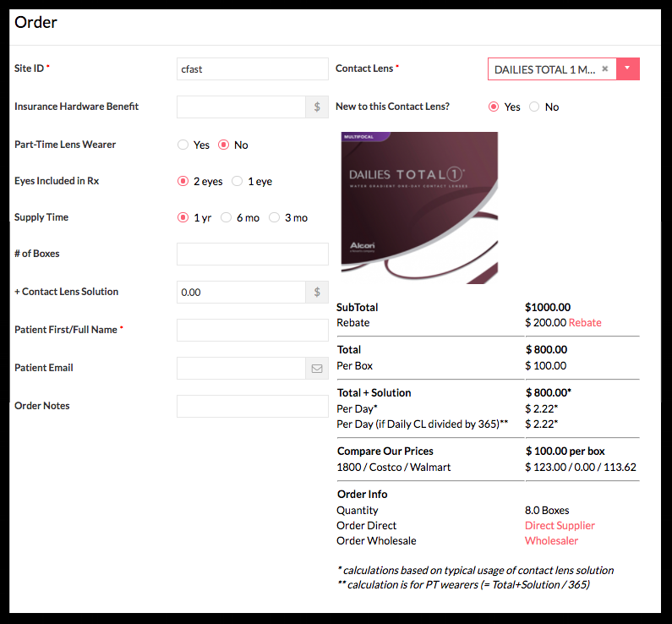Image resolution: width=672 pixels, height=624 pixels.
Task: Click the dollar icon beside Insurance Hardware Benefit
Action: click(317, 107)
